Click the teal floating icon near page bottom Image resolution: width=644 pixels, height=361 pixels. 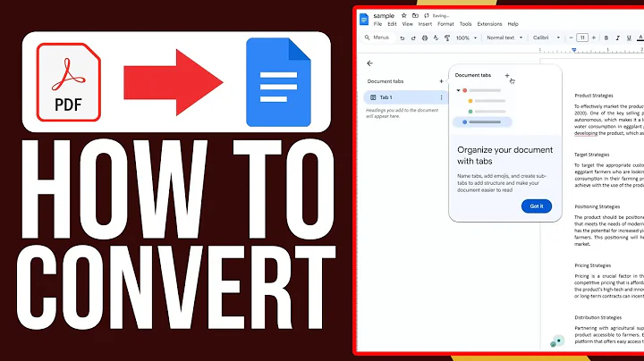click(557, 341)
